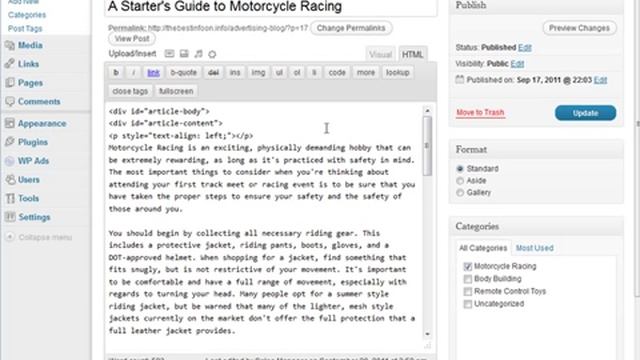
Task: Click the Collapse menu text
Action: point(45,237)
